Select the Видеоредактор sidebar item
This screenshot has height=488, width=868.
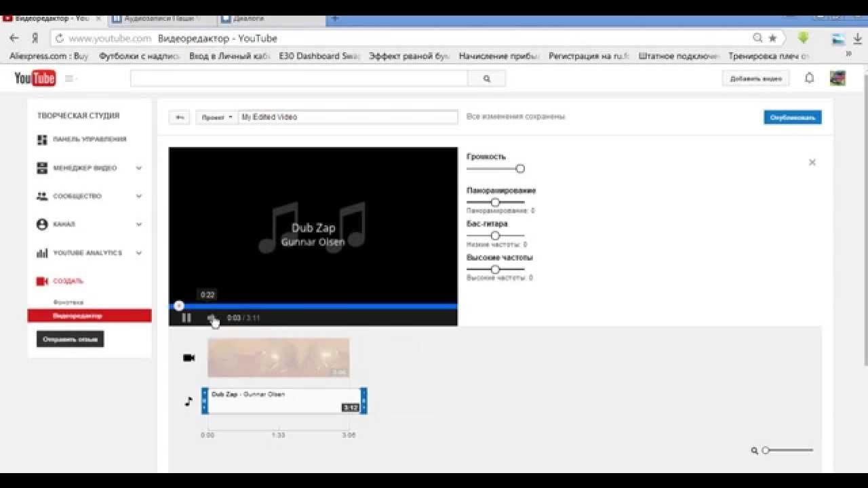coord(90,316)
